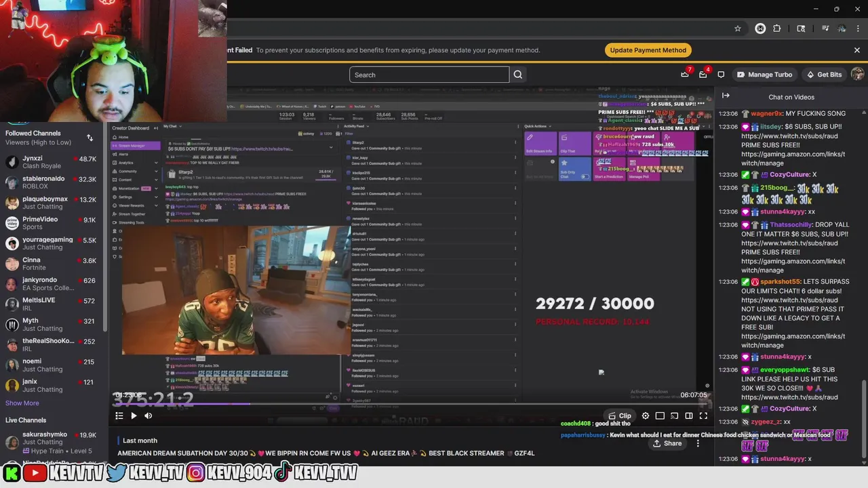This screenshot has height=488, width=868.
Task: Open the circular W browser extension
Action: pos(760,28)
